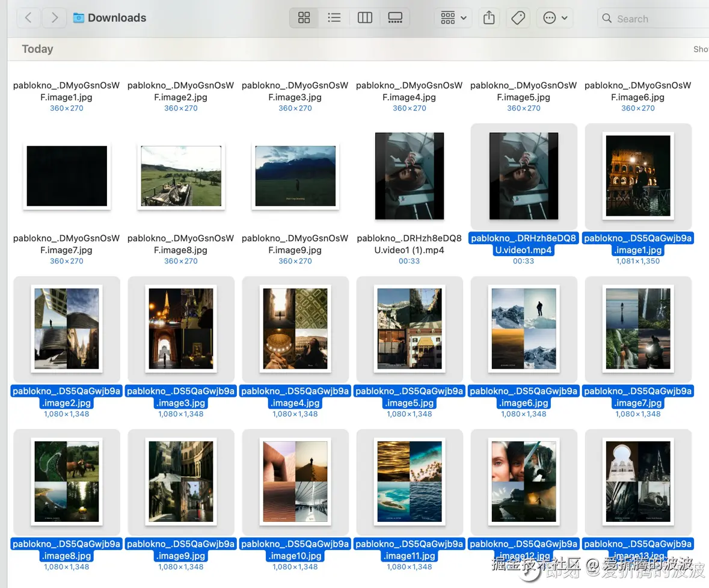Click the DS5QaGwjb9a.image6.jpg snowy mountain thumbnail
This screenshot has width=709, height=588.
coord(524,329)
